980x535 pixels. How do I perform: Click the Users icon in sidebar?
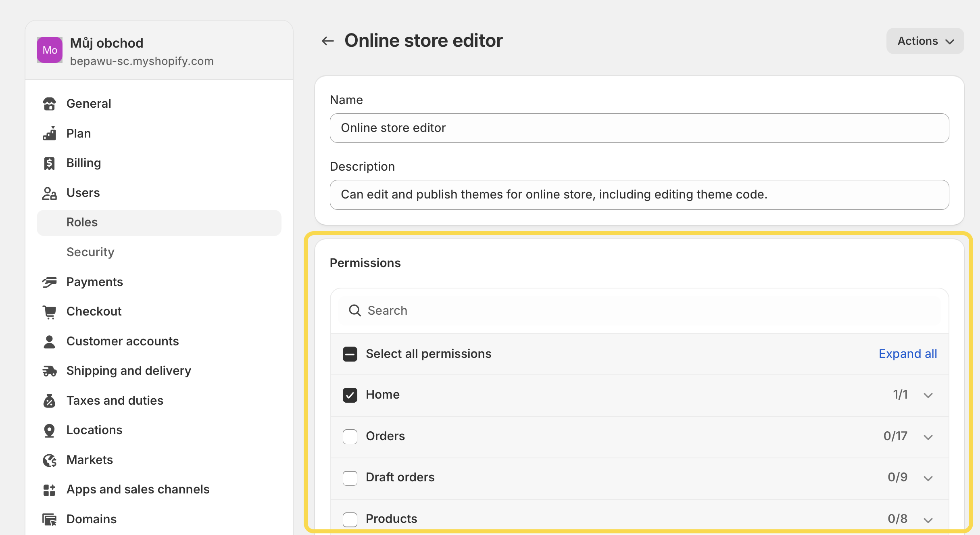(x=50, y=192)
